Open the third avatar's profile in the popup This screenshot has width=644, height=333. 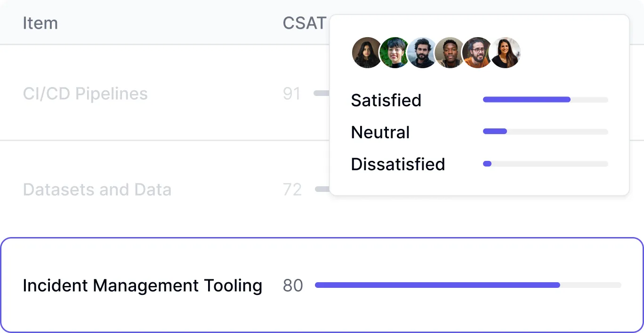coord(422,53)
